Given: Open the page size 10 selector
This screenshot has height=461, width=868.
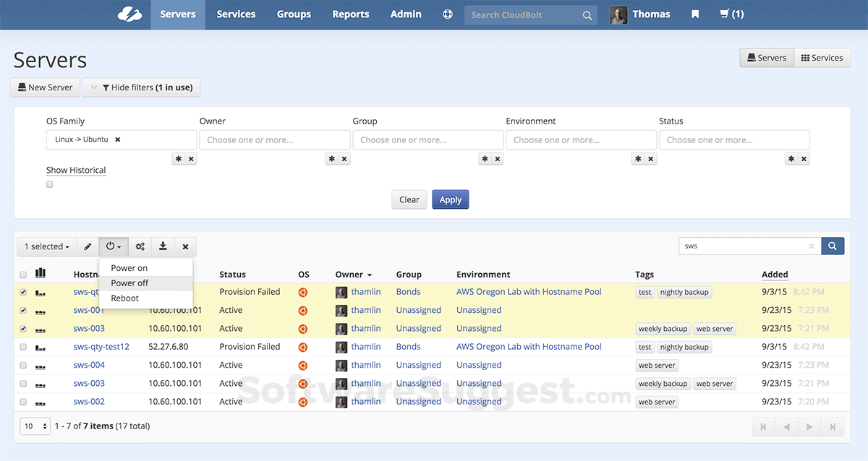Looking at the screenshot, I should (x=35, y=426).
